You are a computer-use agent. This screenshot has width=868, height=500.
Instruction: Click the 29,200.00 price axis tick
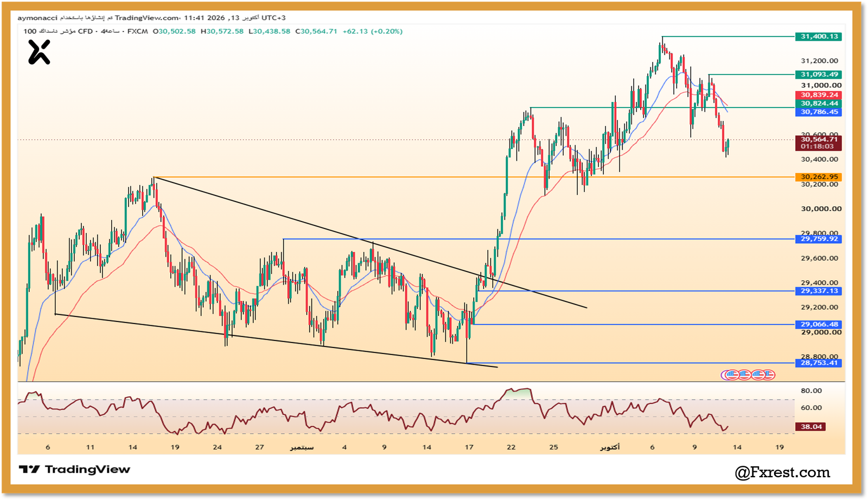click(x=820, y=307)
